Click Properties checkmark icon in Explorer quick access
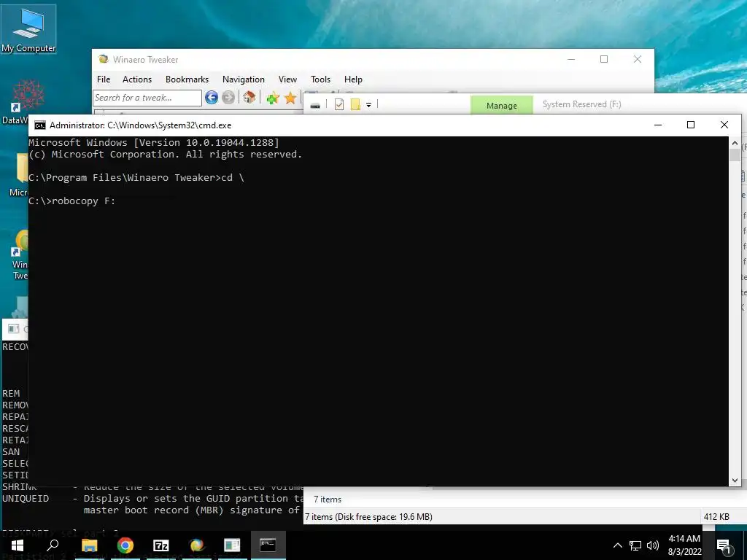 pyautogui.click(x=339, y=104)
